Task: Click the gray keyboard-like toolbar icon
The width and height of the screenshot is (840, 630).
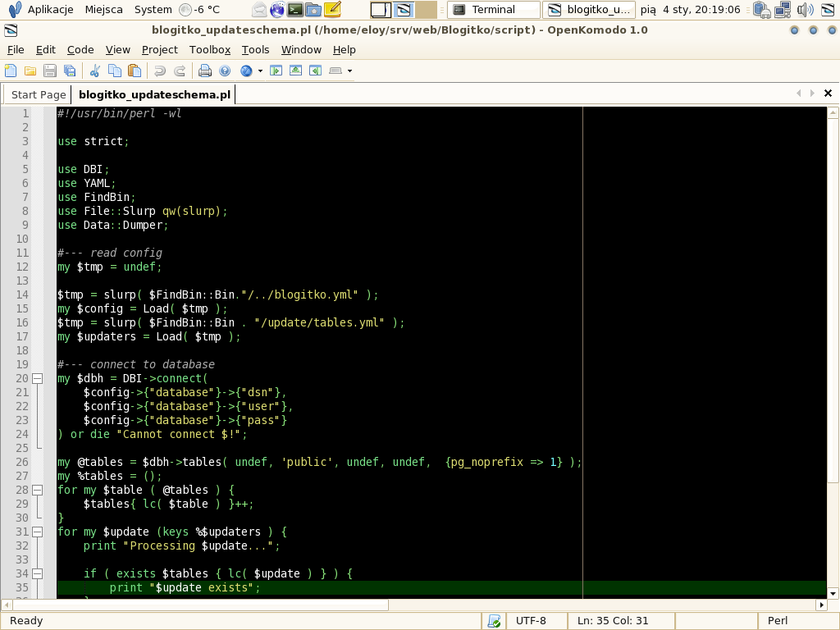Action: pos(336,71)
